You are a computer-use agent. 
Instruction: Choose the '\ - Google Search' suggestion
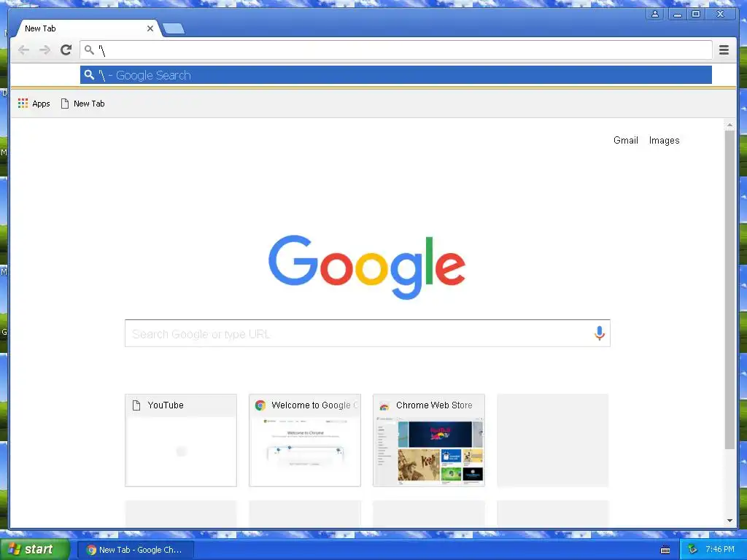pyautogui.click(x=396, y=75)
